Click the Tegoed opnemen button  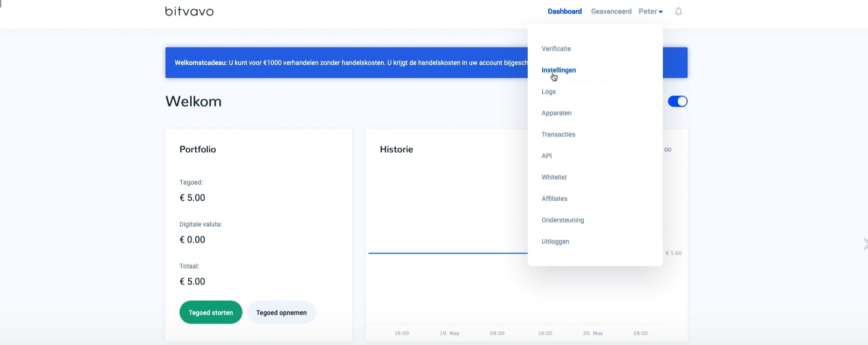click(x=281, y=312)
